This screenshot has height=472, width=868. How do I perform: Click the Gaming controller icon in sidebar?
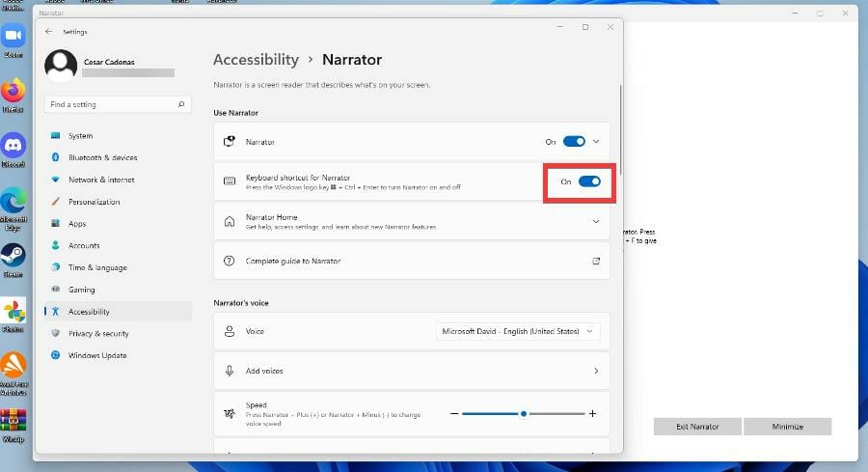click(55, 290)
